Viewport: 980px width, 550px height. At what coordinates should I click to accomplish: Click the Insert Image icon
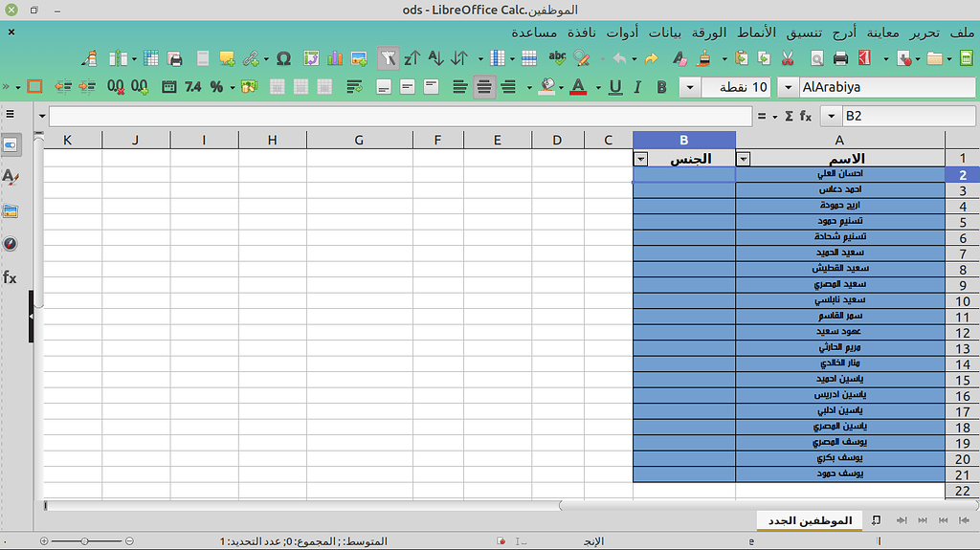coord(360,58)
